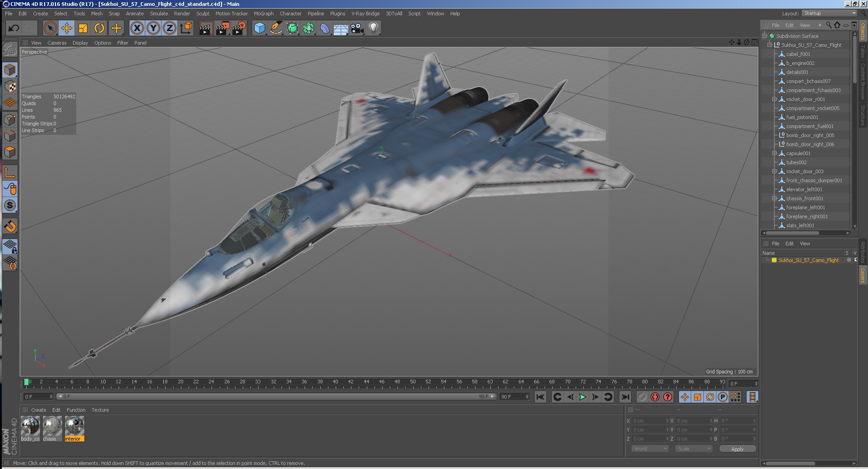
Task: Open the spline Pen tool
Action: click(276, 28)
